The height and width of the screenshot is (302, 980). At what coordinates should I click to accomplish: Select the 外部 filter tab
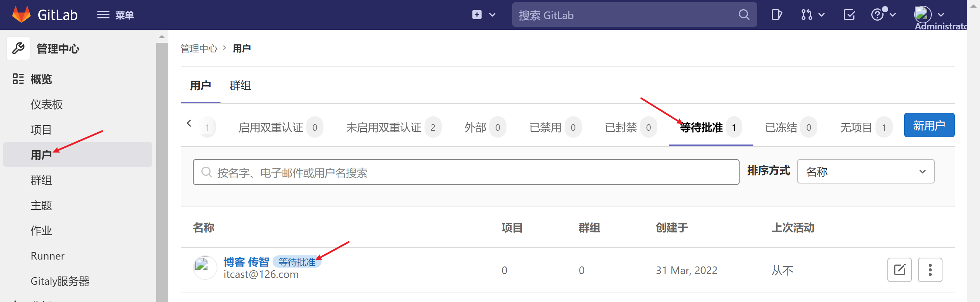pyautogui.click(x=485, y=127)
